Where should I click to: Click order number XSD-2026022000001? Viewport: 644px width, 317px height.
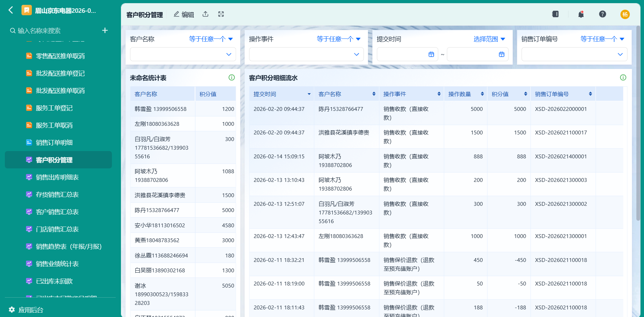[x=561, y=109]
